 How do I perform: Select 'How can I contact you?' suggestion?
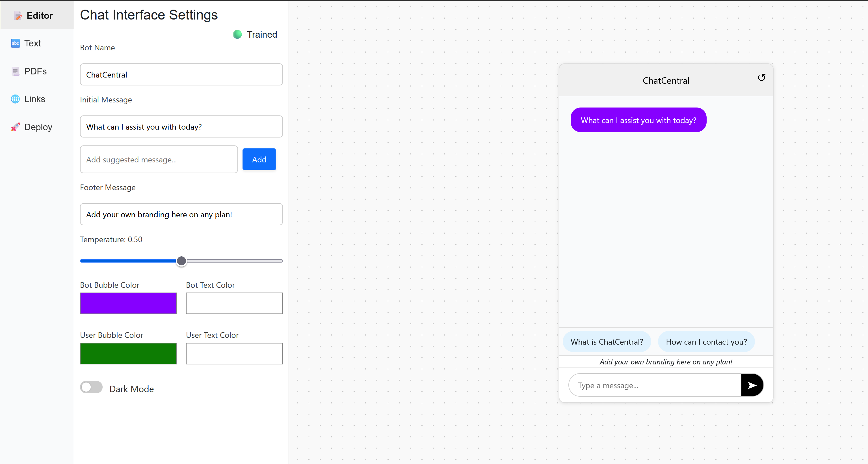coord(706,341)
